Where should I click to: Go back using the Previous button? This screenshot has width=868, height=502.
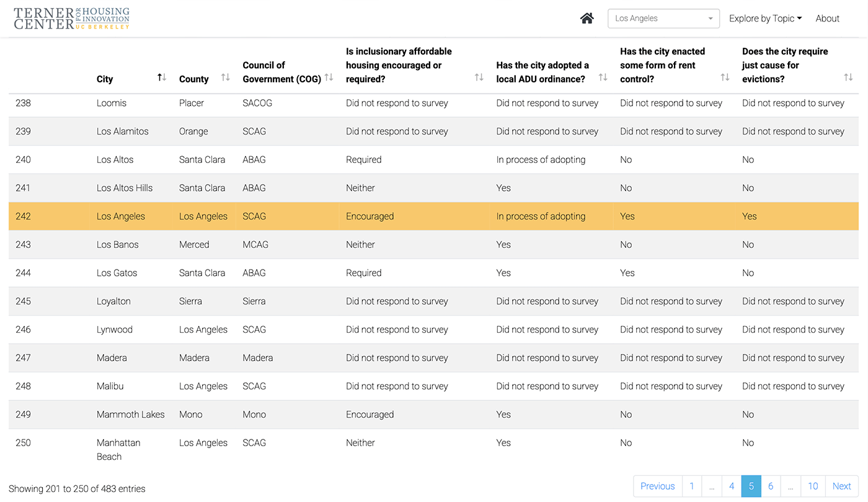(x=657, y=486)
